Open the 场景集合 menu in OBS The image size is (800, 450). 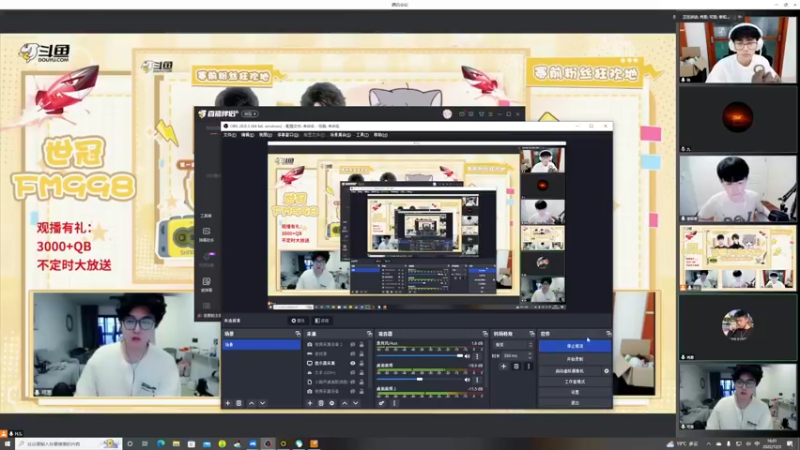point(340,135)
